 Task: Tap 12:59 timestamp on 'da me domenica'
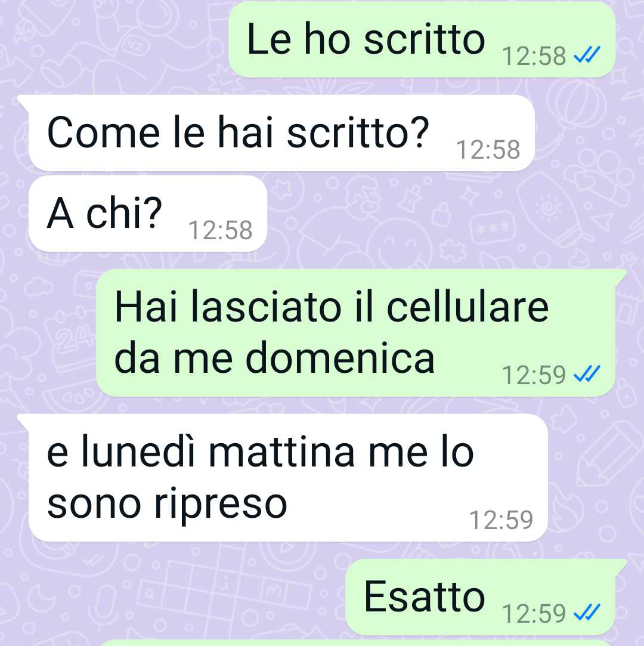(534, 375)
